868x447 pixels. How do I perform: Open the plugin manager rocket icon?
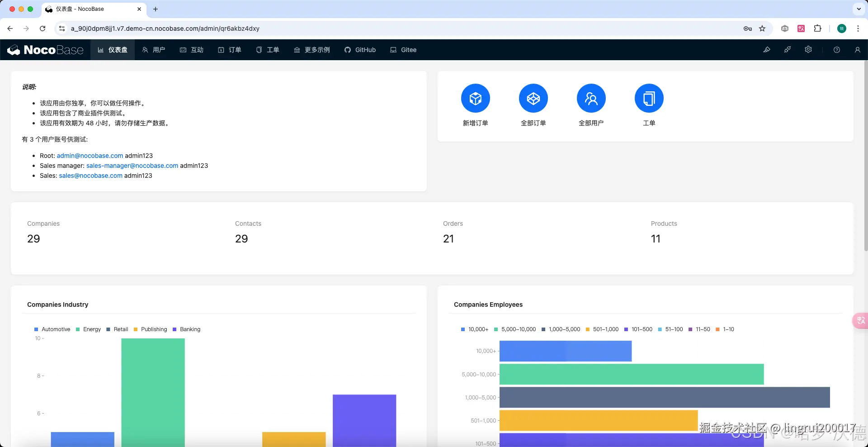click(x=788, y=50)
